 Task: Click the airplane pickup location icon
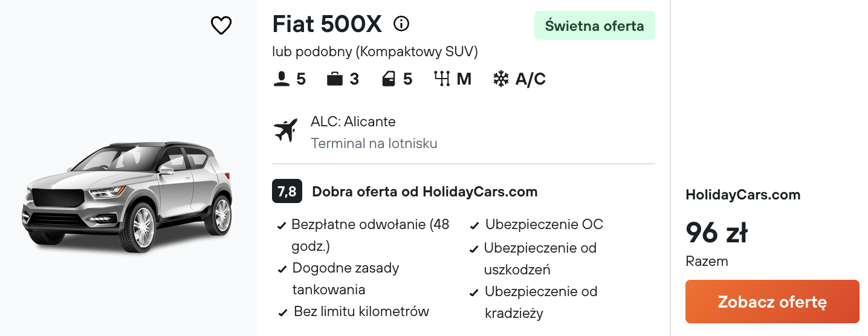tap(286, 131)
